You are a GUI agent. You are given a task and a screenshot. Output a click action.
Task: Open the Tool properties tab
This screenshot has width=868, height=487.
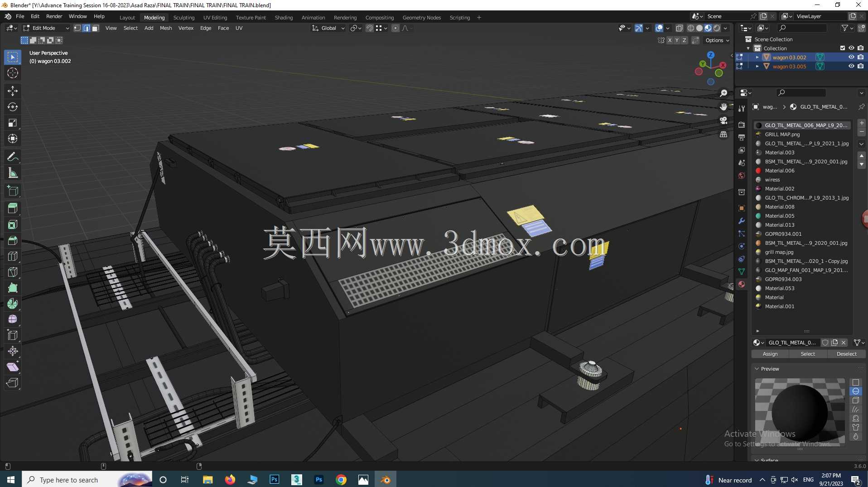(742, 109)
